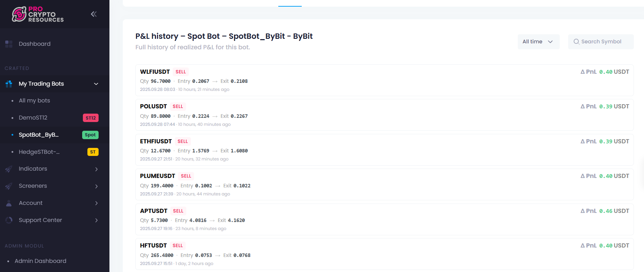The width and height of the screenshot is (644, 272).
Task: Click the ST12 badge next to DemoST12
Action: 91,118
